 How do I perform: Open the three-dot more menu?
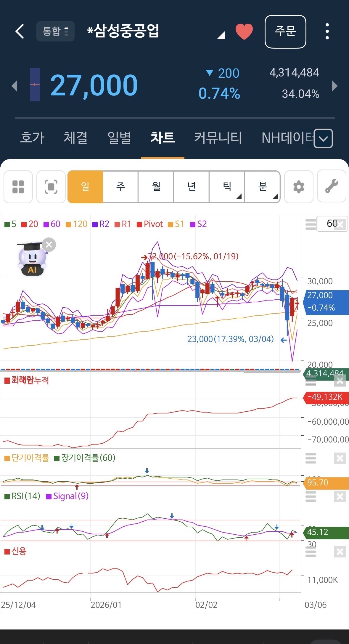pyautogui.click(x=327, y=31)
